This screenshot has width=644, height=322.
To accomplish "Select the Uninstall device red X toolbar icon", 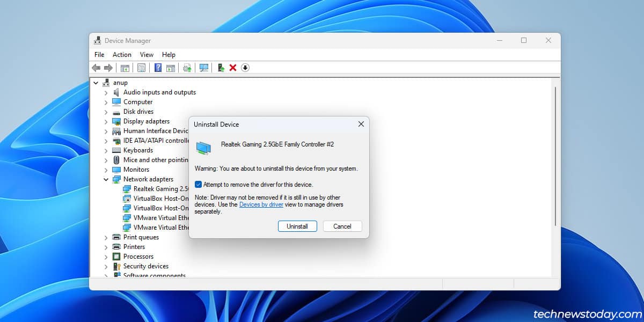I will pyautogui.click(x=232, y=68).
